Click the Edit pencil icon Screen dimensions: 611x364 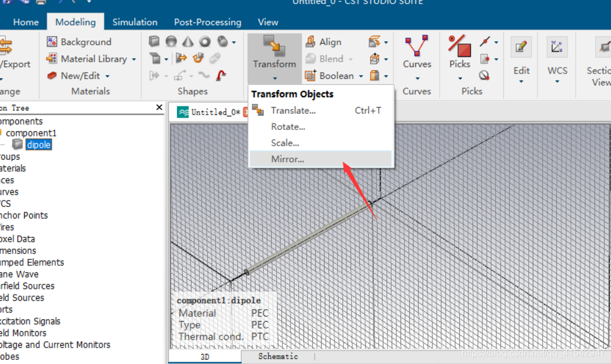521,47
